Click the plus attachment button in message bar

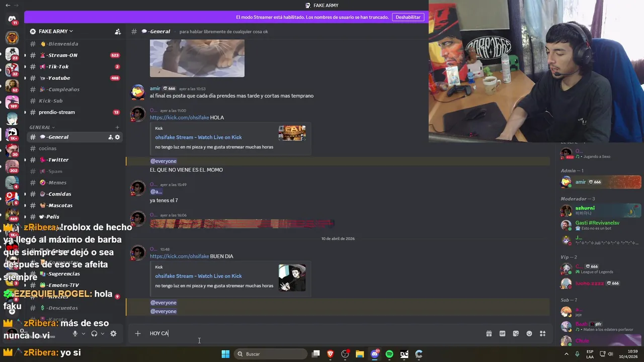click(x=137, y=333)
